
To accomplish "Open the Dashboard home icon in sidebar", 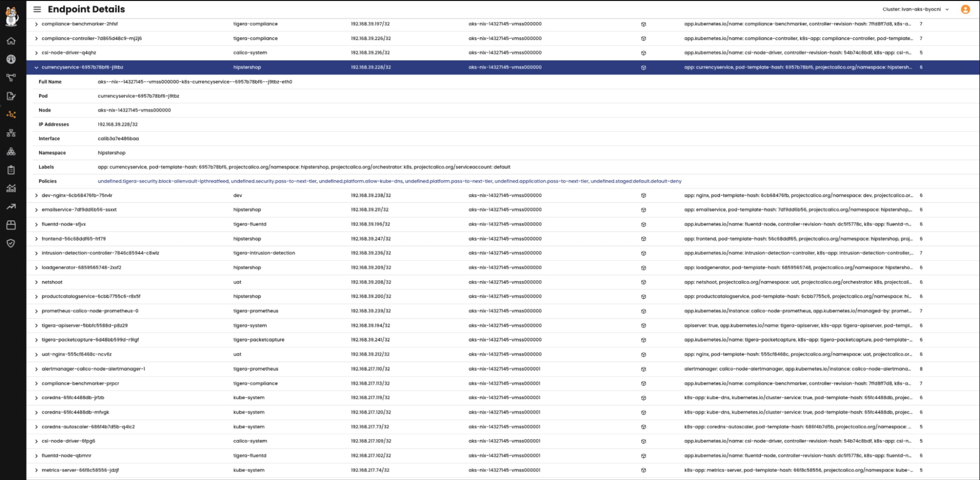I will (x=11, y=41).
